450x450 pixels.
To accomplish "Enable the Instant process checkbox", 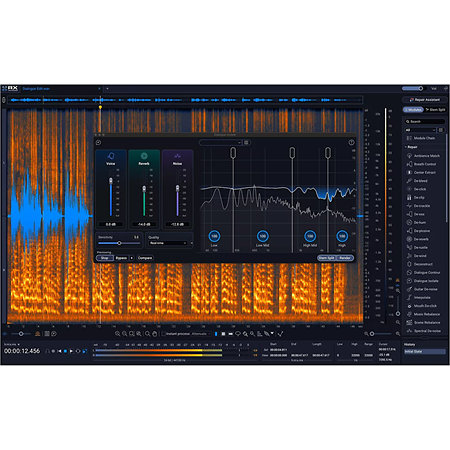I will pyautogui.click(x=164, y=334).
